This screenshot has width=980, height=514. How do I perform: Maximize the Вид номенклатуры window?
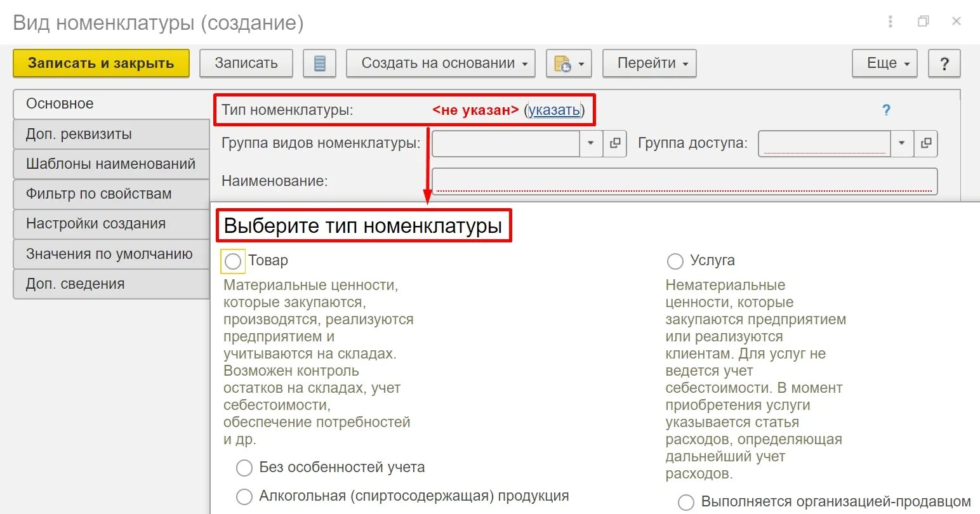(924, 22)
